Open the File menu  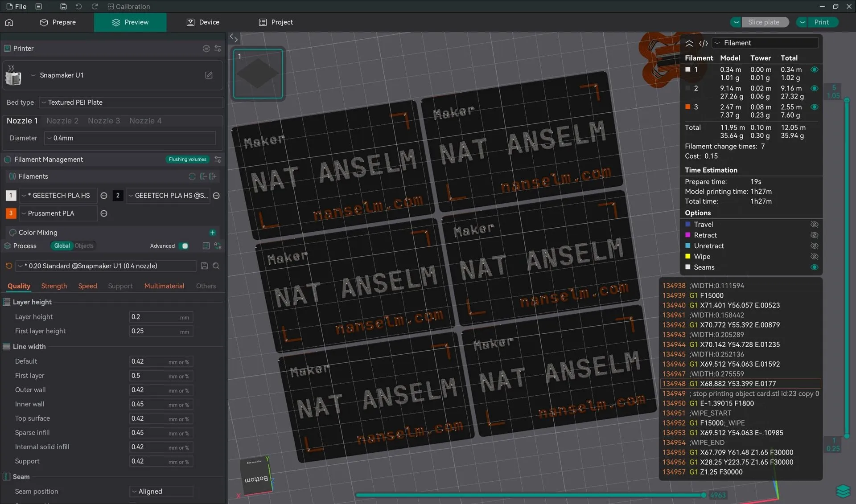click(16, 7)
